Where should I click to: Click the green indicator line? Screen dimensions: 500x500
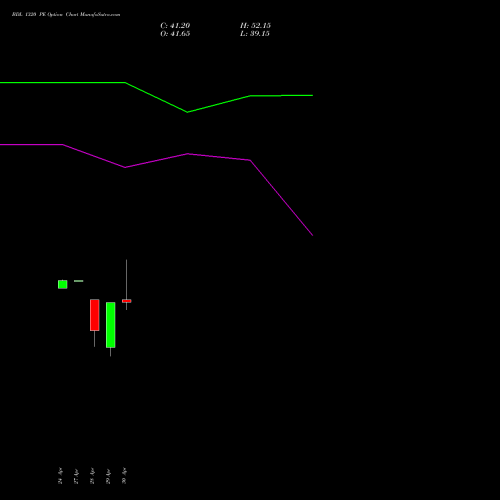tap(156, 97)
